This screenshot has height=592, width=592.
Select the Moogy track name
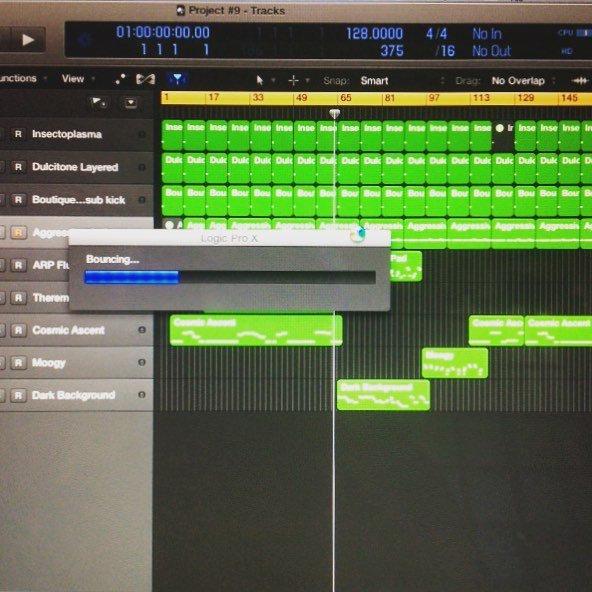[49, 363]
